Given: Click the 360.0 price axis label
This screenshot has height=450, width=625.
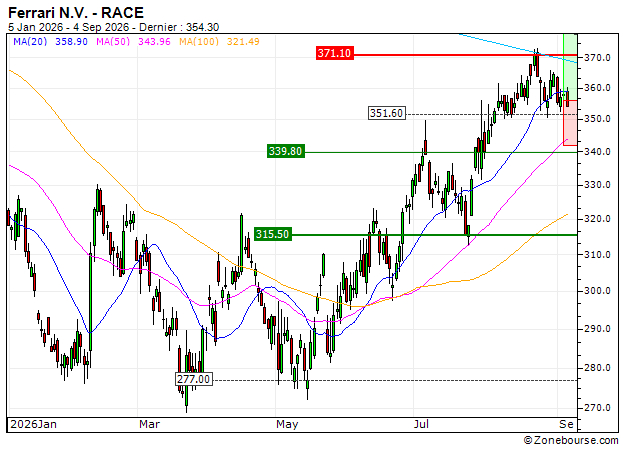Looking at the screenshot, I should point(597,88).
